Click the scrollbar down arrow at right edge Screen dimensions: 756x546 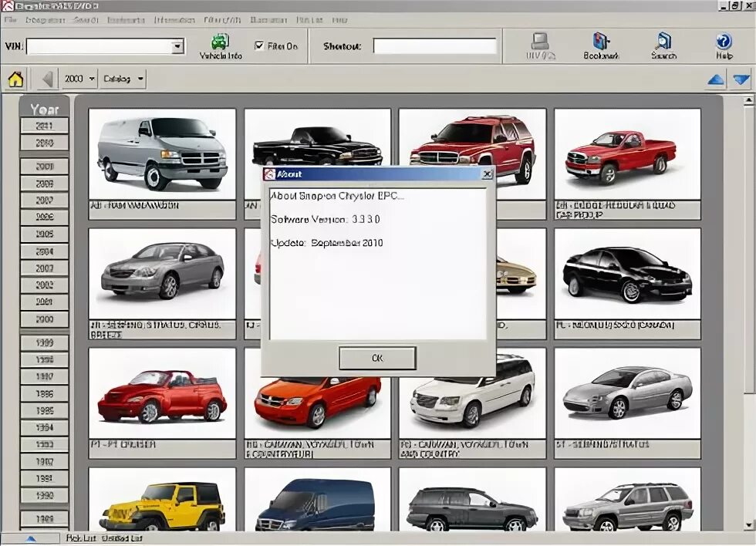(748, 525)
